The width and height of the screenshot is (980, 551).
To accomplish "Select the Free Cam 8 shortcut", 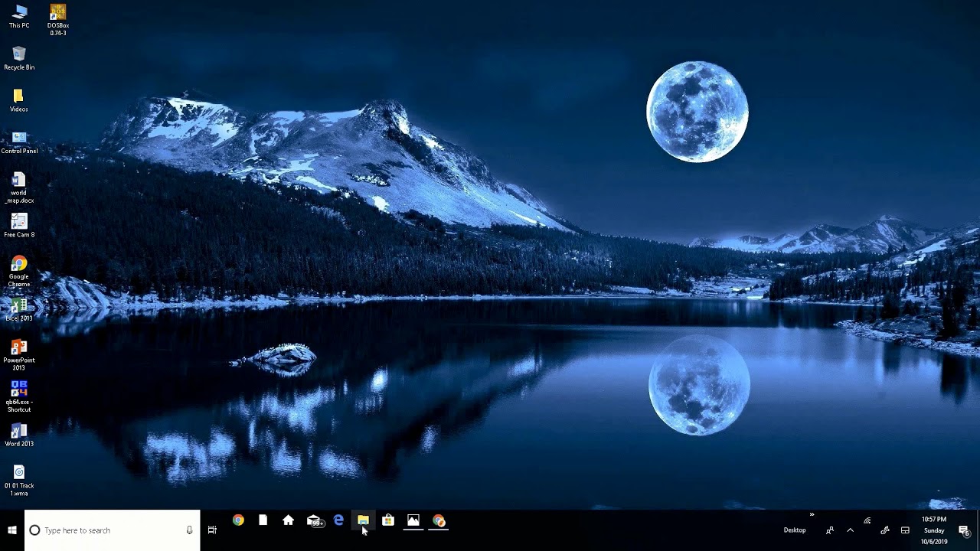I will [x=19, y=226].
